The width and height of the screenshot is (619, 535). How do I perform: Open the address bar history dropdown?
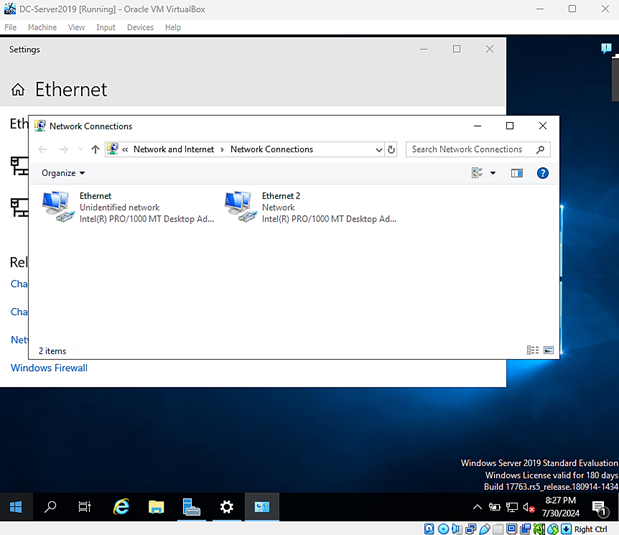click(378, 150)
